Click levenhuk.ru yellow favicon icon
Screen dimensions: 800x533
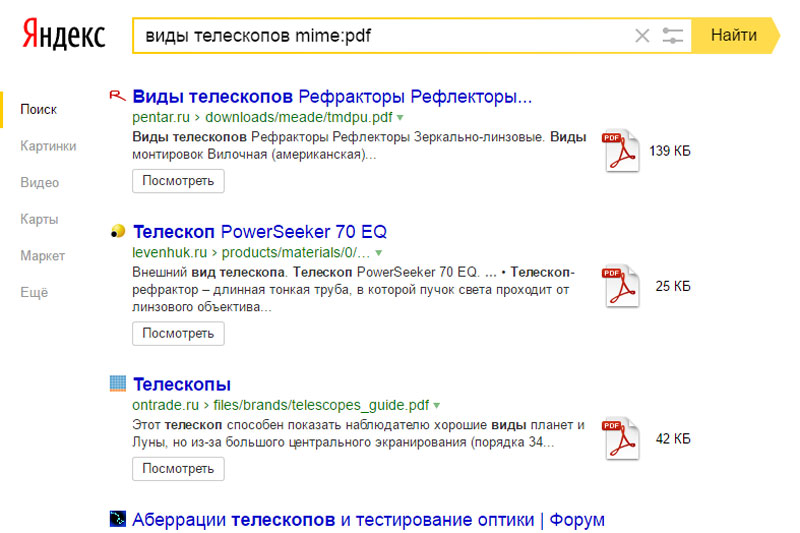pyautogui.click(x=118, y=232)
